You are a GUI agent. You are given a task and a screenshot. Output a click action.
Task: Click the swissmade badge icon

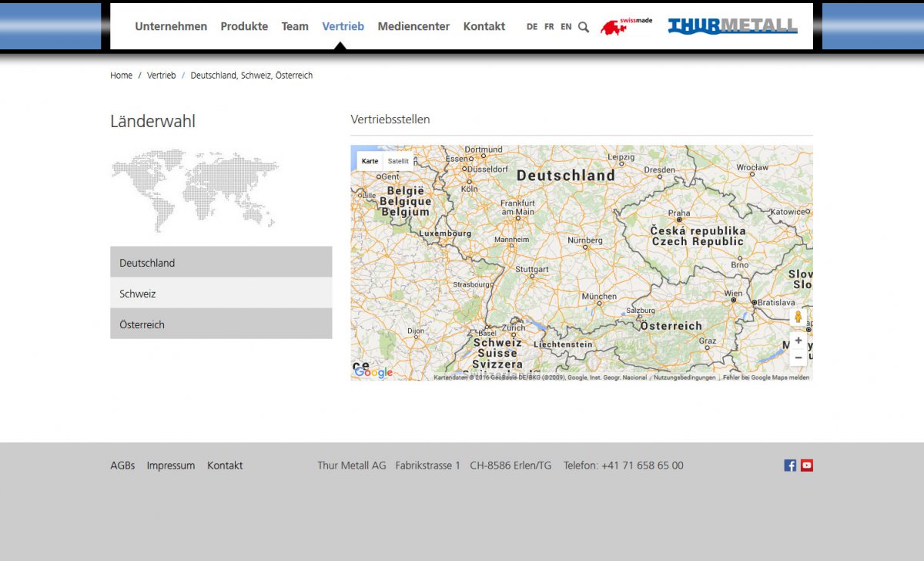pyautogui.click(x=625, y=26)
